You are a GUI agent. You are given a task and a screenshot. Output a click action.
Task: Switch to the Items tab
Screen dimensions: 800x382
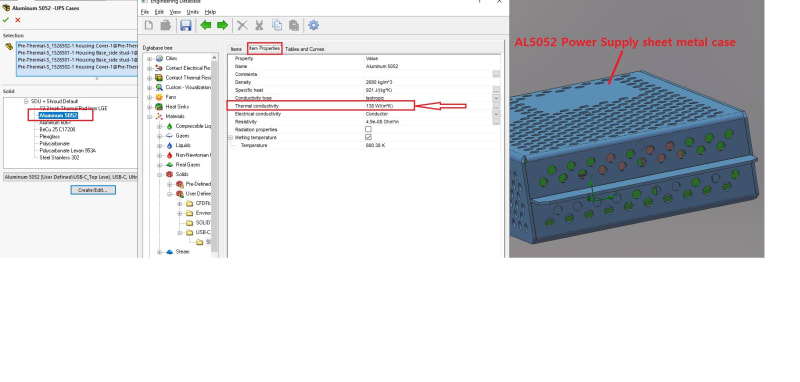236,49
